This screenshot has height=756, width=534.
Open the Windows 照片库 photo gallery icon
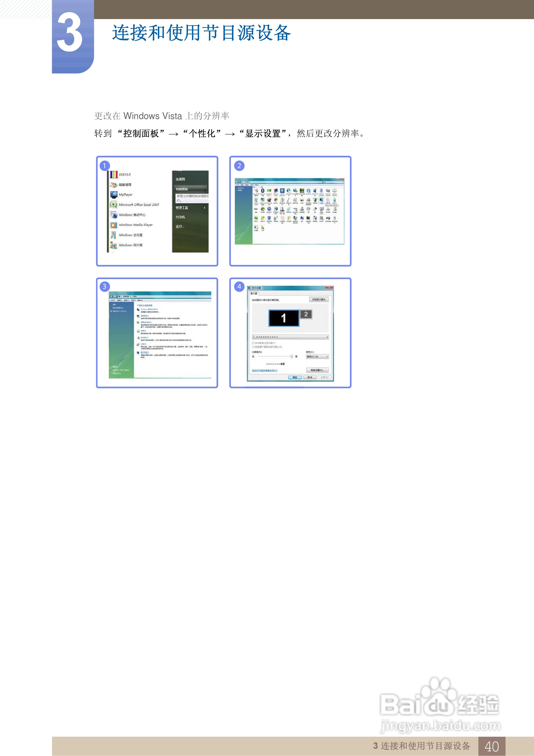pyautogui.click(x=113, y=245)
